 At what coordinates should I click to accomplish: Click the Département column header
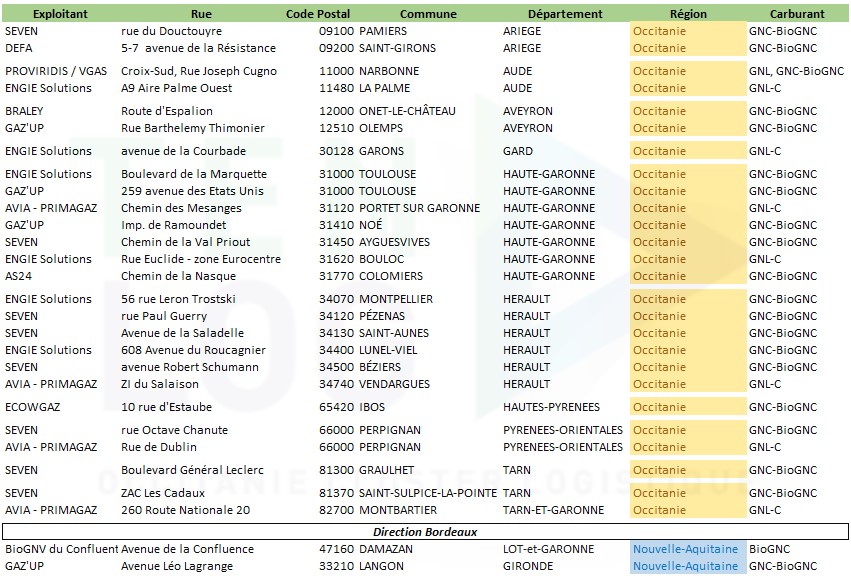pos(565,14)
